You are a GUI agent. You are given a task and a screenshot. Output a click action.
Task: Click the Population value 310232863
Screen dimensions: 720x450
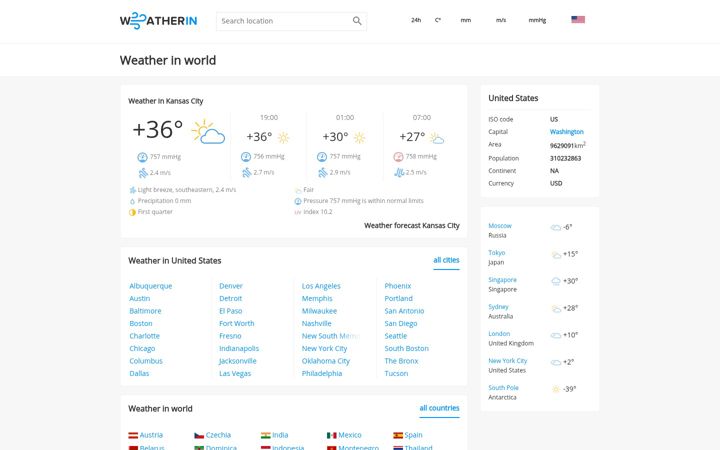(565, 158)
